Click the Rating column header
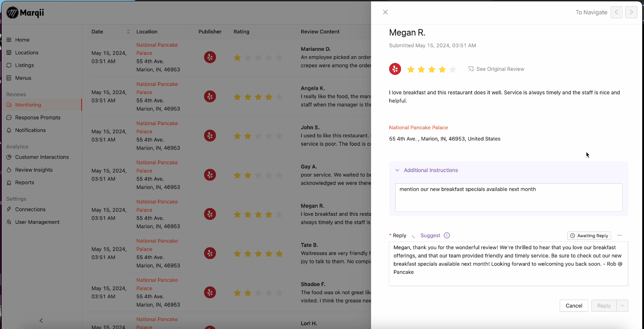This screenshot has height=329, width=644. click(x=241, y=32)
